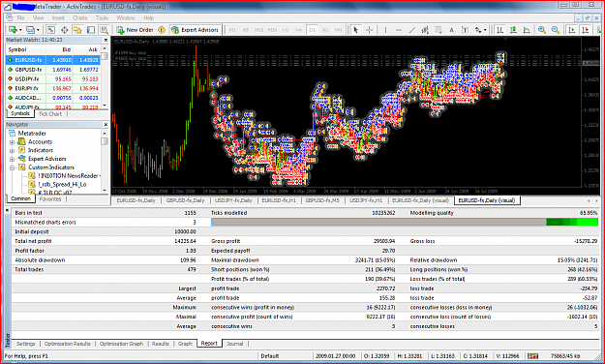Pick the trendline drawing tool

(412, 30)
